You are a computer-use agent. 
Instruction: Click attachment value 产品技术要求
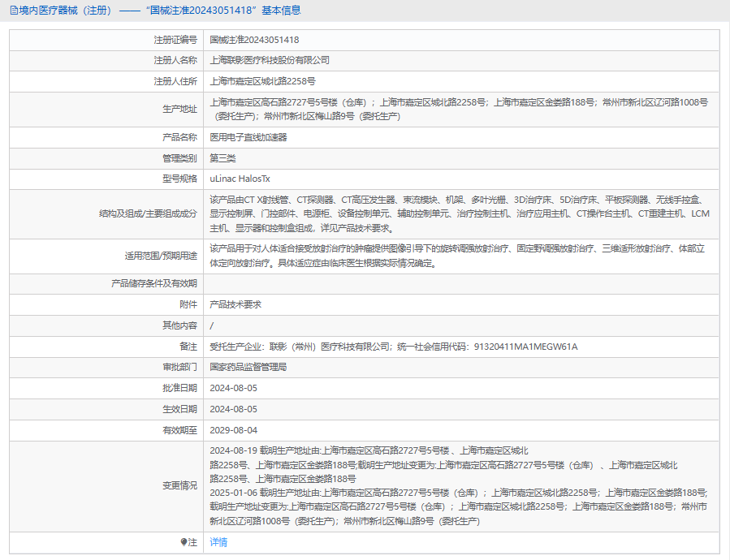(x=235, y=304)
